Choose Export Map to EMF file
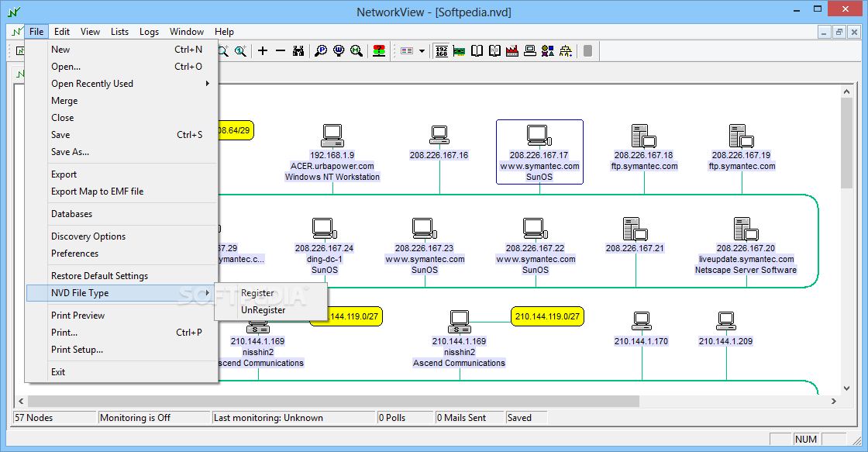The height and width of the screenshot is (452, 868). pyautogui.click(x=121, y=191)
